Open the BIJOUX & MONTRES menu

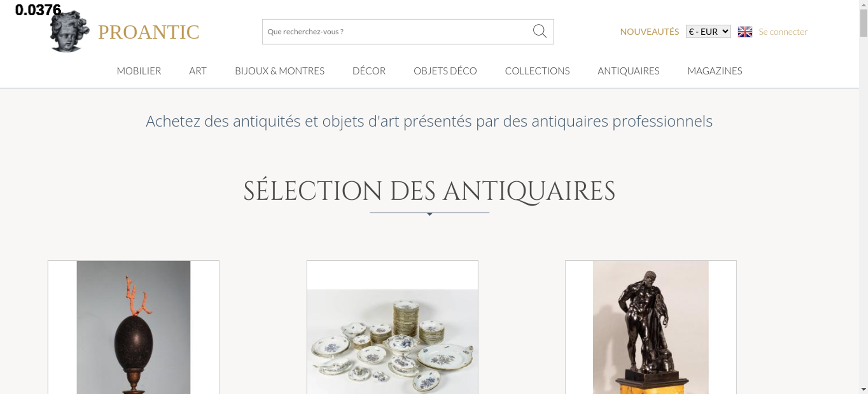click(x=279, y=71)
